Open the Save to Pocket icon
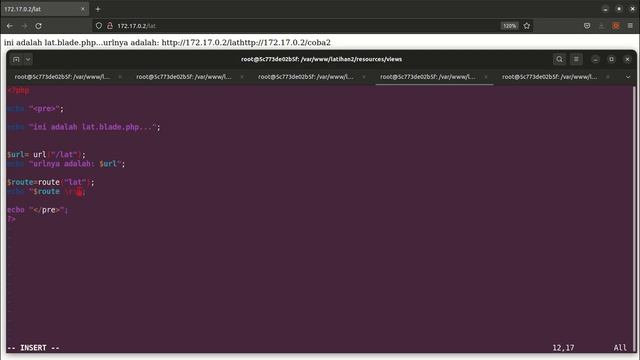The width and height of the screenshot is (640, 360). coord(587,26)
